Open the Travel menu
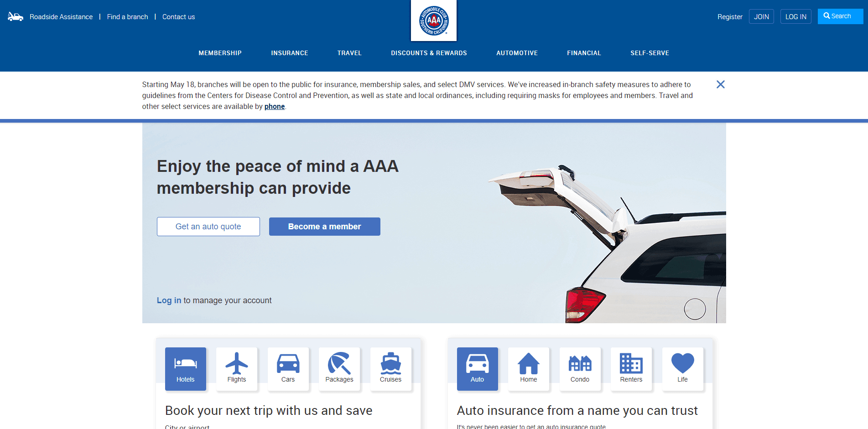Screen dimensions: 868x429 pyautogui.click(x=350, y=53)
